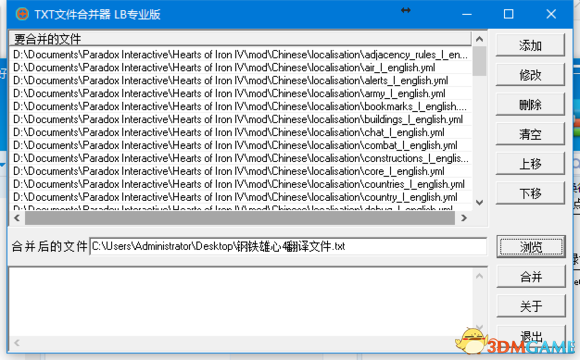Viewport: 580px width, 360px height.
Task: Click the 修改 (Modify) button
Action: pos(530,75)
